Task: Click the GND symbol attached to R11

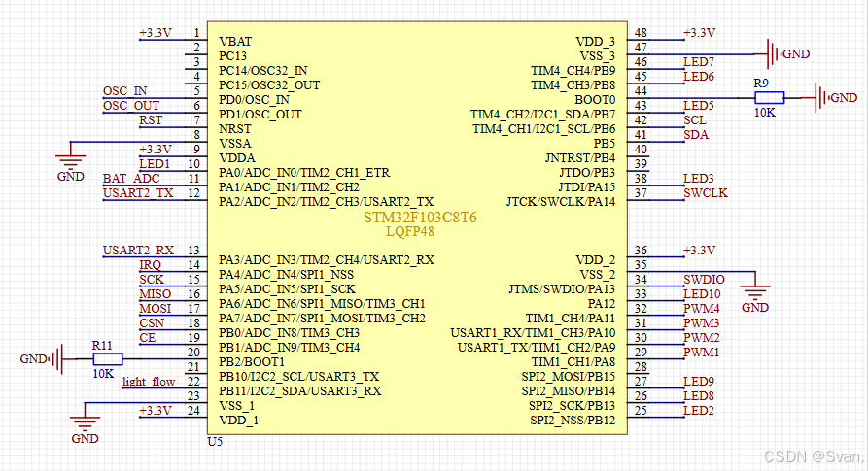Action: (x=42, y=359)
